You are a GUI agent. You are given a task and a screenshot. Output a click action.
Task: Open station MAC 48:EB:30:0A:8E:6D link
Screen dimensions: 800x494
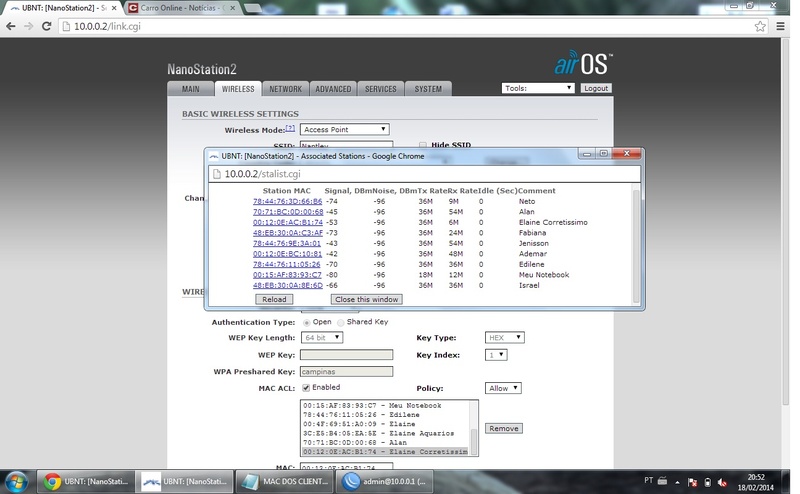(288, 285)
